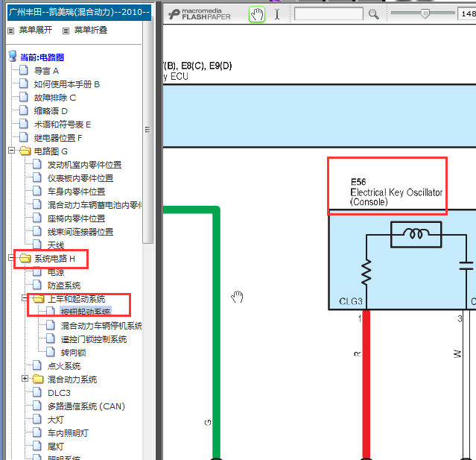Click the 当前:电路图 root node

pyautogui.click(x=42, y=57)
